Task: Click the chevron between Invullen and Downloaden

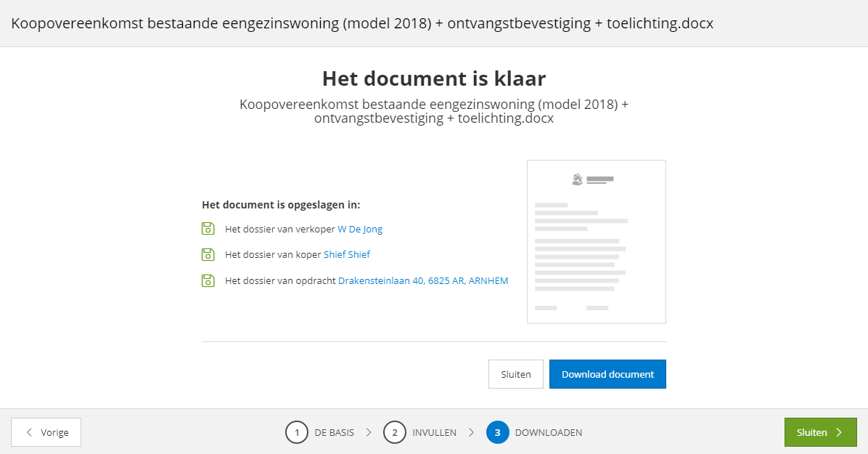Action: [472, 432]
